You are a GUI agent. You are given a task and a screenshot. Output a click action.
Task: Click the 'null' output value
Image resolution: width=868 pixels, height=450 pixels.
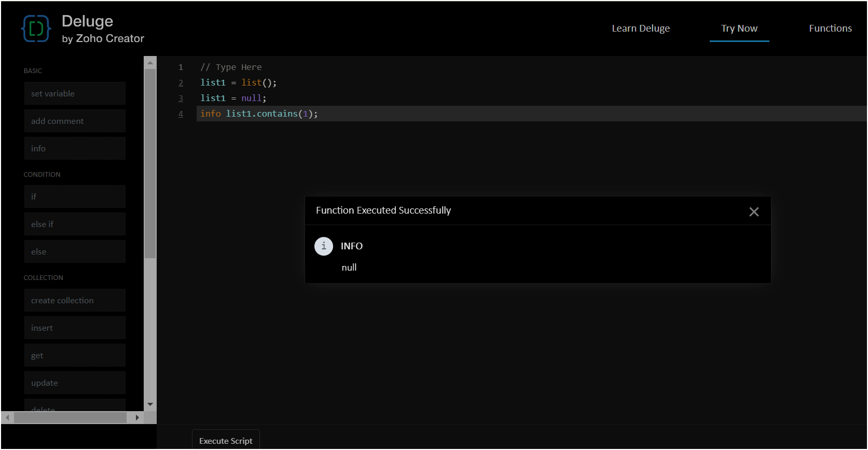click(349, 268)
